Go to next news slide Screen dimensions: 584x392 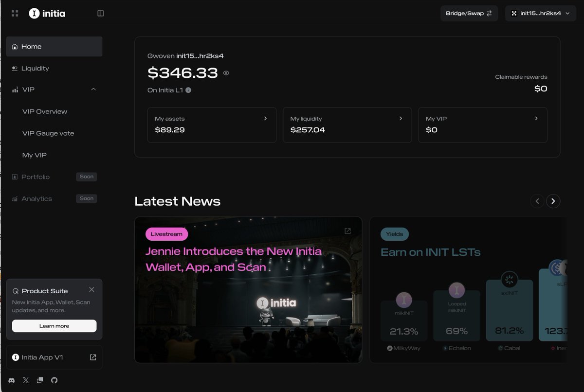pyautogui.click(x=553, y=201)
